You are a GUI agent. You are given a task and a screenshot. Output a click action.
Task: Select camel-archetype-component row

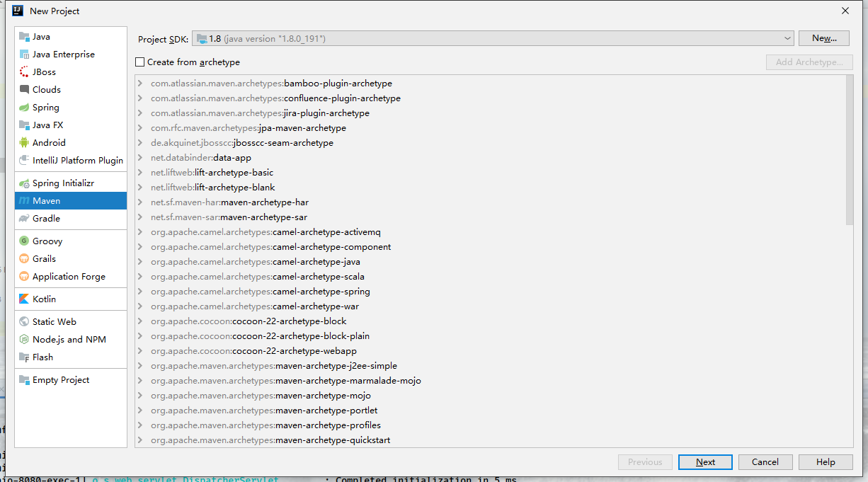tap(490, 247)
